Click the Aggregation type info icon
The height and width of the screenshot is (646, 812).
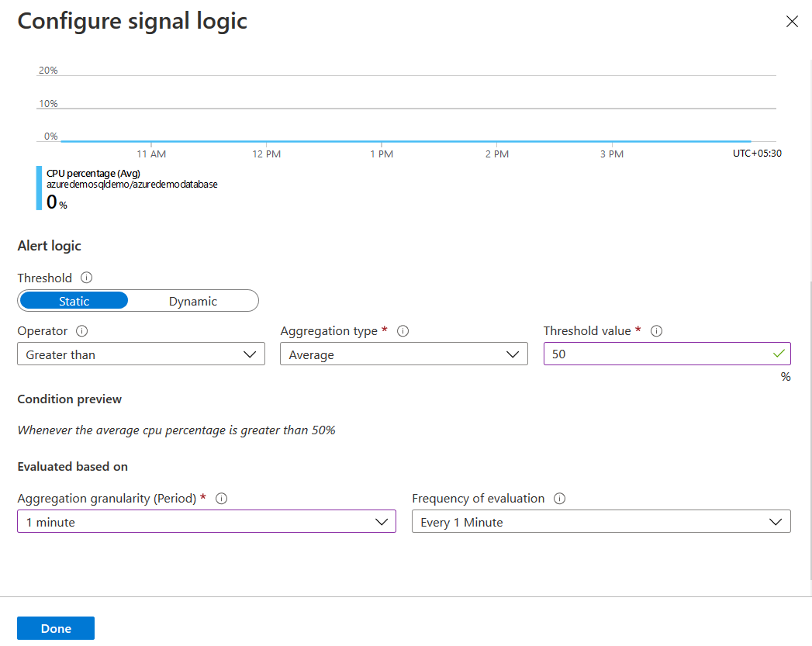403,331
